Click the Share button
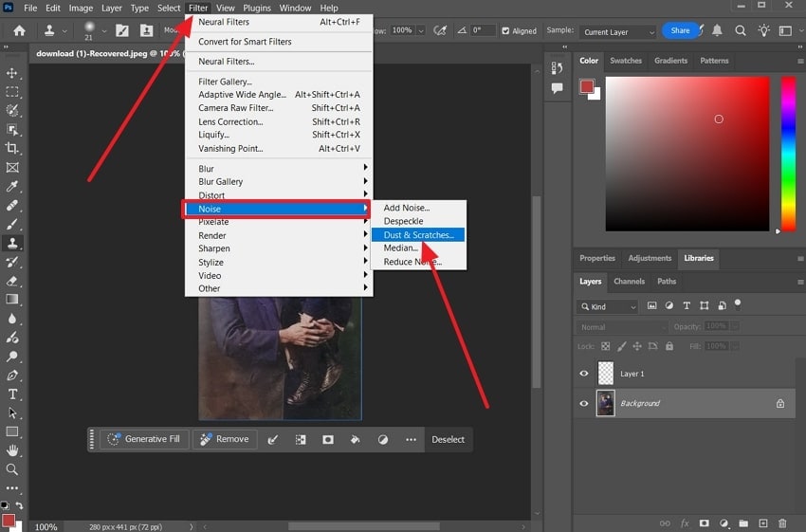Screen dimensions: 806x532 point(680,31)
